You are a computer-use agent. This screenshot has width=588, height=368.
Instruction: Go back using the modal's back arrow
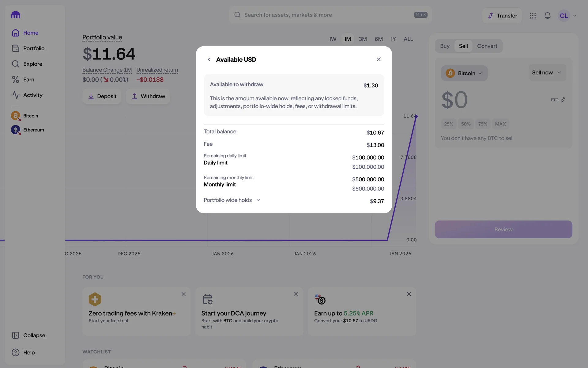[x=209, y=59]
